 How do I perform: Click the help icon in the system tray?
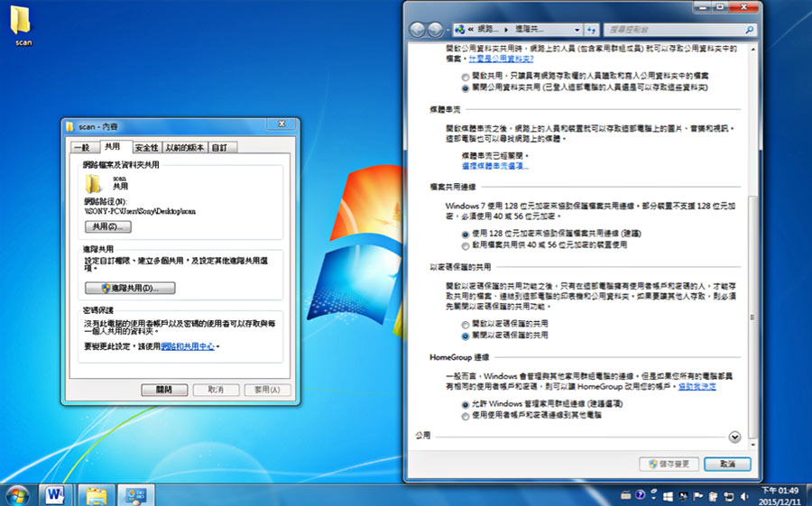pyautogui.click(x=640, y=495)
